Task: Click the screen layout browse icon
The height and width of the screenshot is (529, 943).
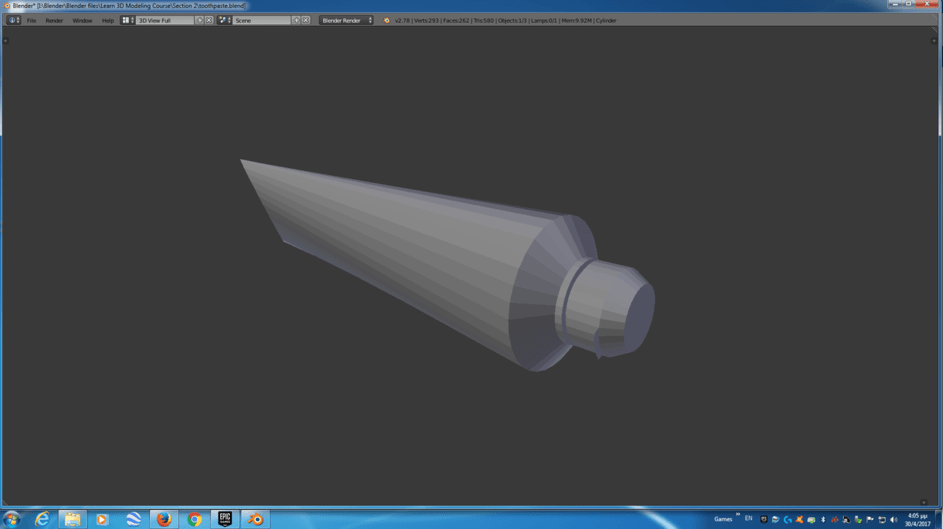Action: [x=127, y=20]
